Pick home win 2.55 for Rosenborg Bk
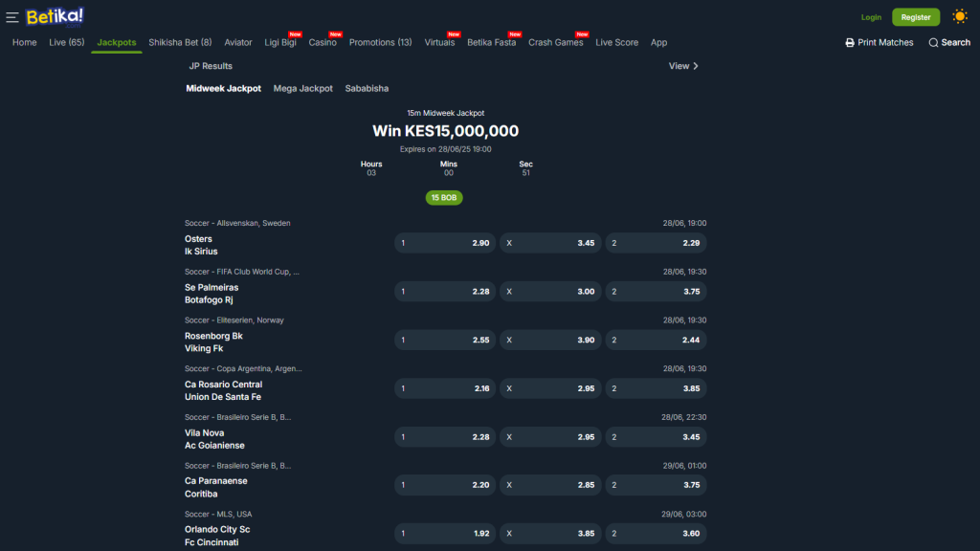Screen dimensions: 980x551 tap(445, 340)
